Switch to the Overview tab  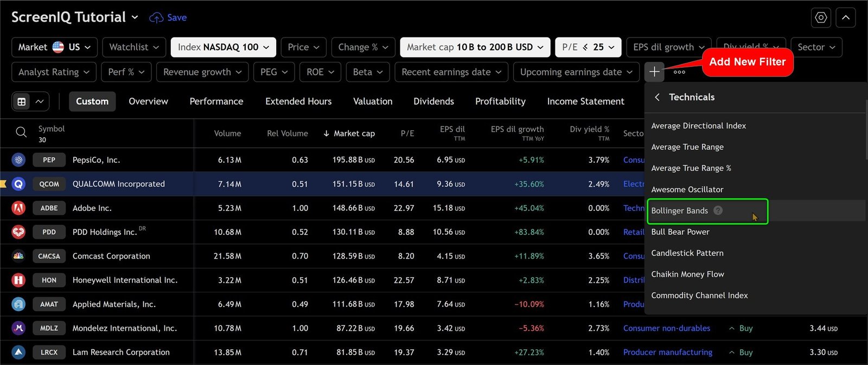[148, 101]
